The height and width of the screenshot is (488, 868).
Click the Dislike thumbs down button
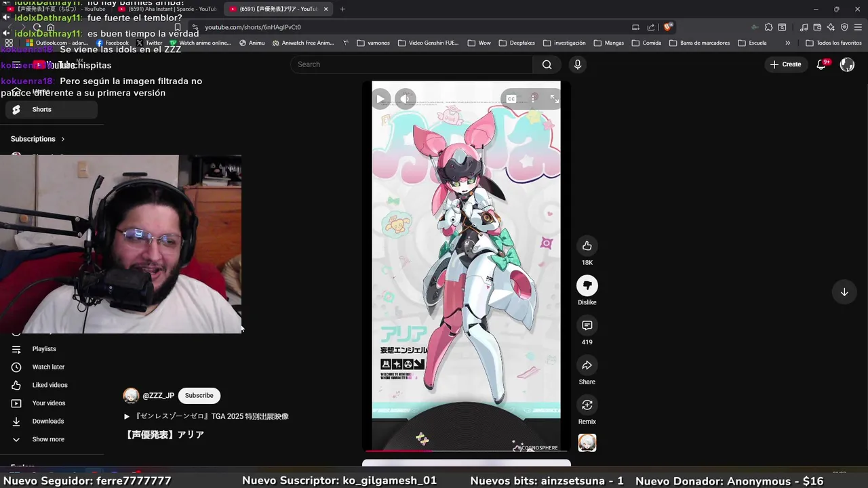coord(587,286)
